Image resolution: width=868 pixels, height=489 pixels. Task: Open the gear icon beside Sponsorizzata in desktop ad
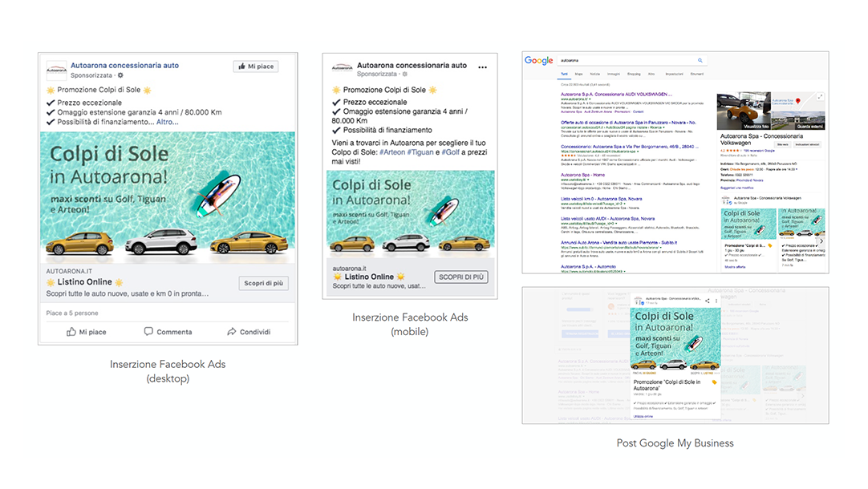(x=120, y=75)
